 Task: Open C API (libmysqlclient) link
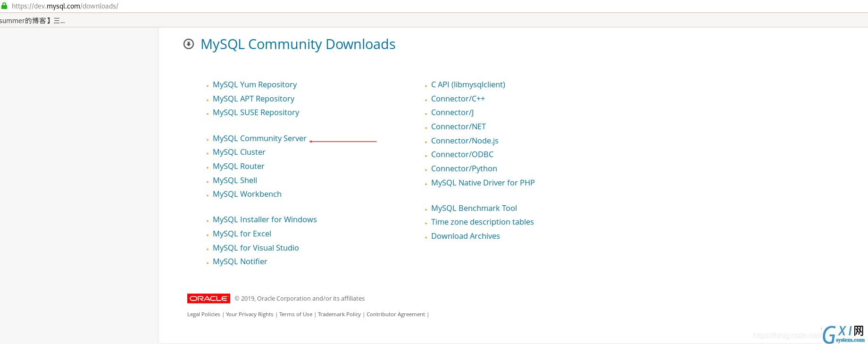(x=468, y=84)
